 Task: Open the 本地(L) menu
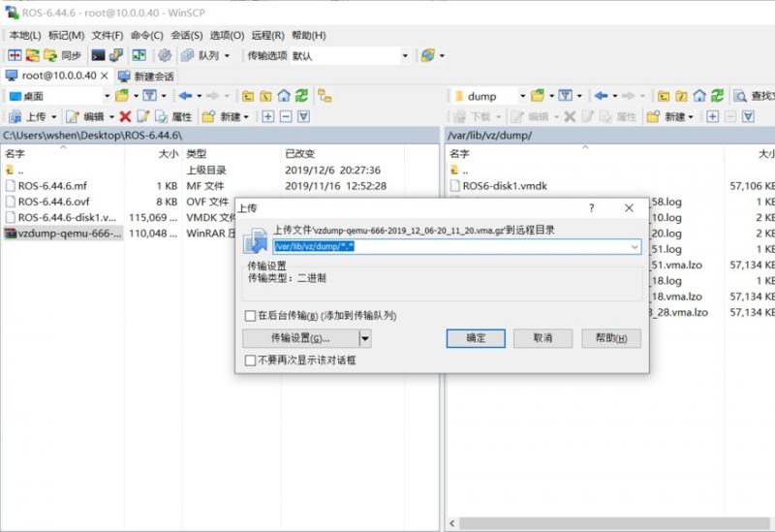pyautogui.click(x=25, y=35)
